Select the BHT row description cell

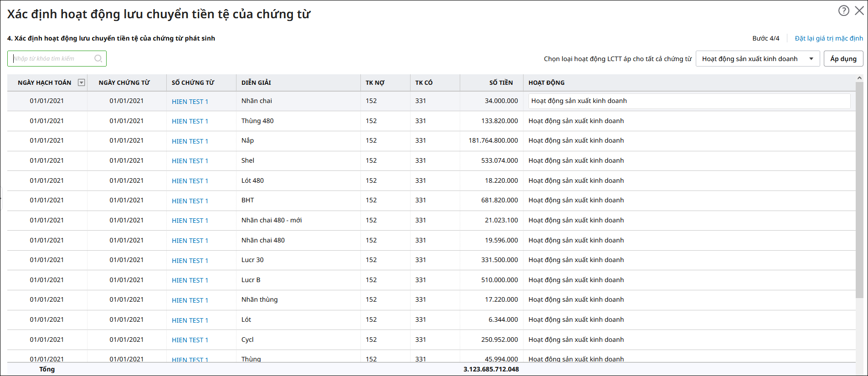(248, 201)
